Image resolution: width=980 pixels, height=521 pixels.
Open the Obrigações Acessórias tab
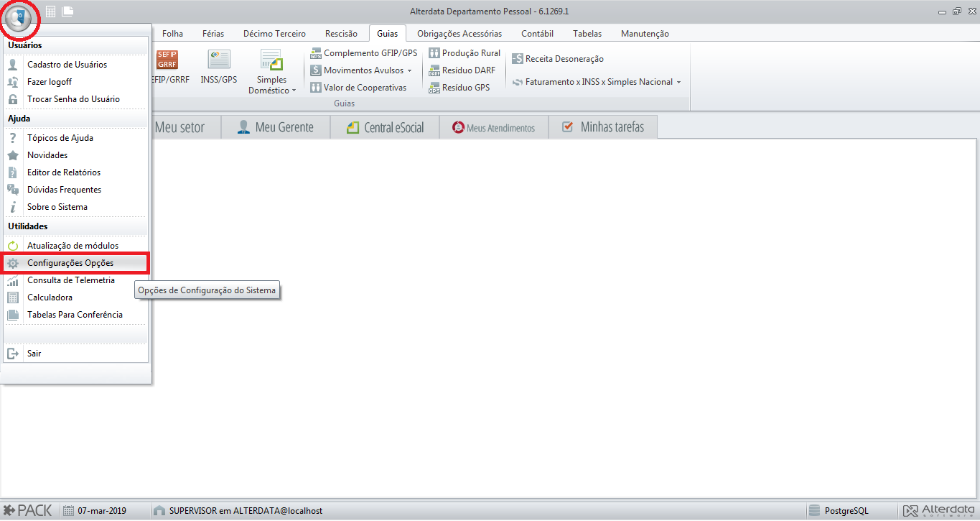459,34
